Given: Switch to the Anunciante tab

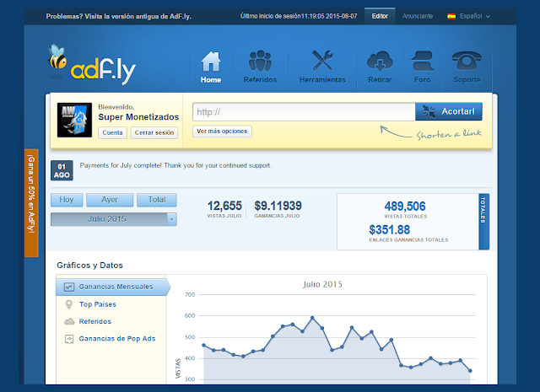Looking at the screenshot, I should coord(418,16).
